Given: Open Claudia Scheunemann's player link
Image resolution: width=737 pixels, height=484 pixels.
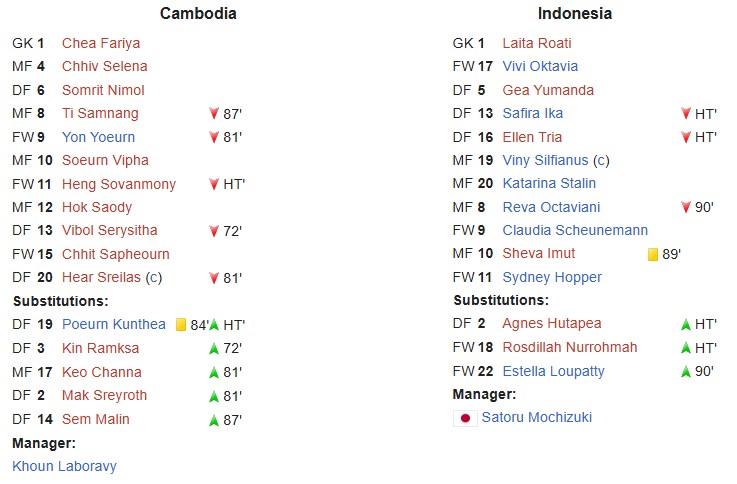Looking at the screenshot, I should tap(575, 230).
